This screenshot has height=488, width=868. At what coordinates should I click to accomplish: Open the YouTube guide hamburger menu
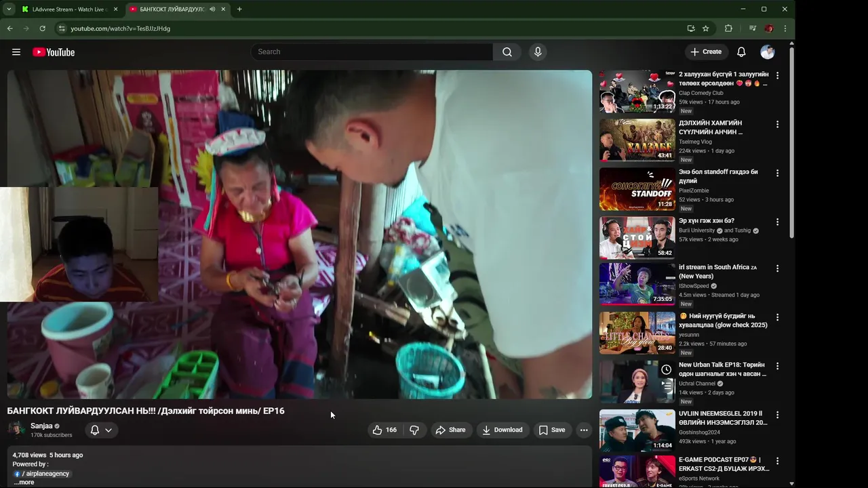(x=16, y=52)
